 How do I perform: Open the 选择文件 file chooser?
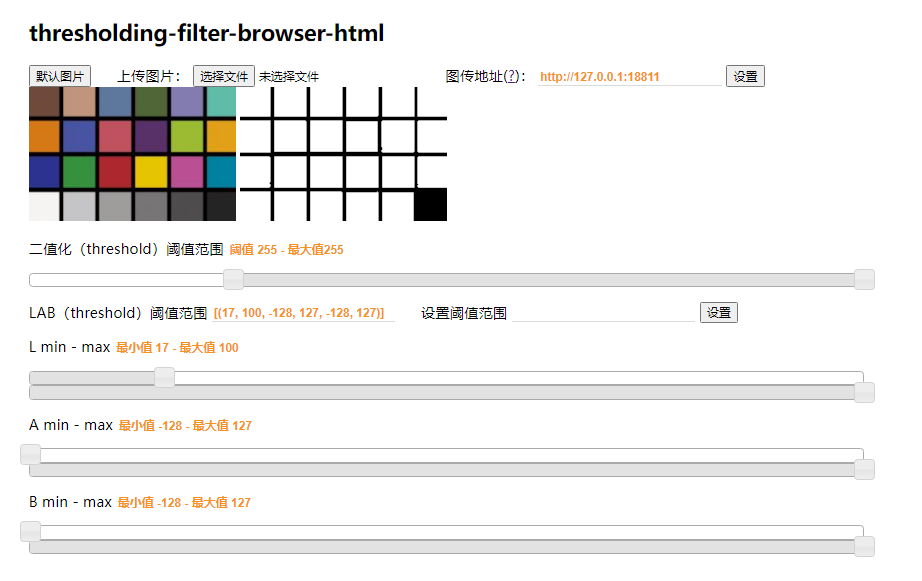click(224, 76)
